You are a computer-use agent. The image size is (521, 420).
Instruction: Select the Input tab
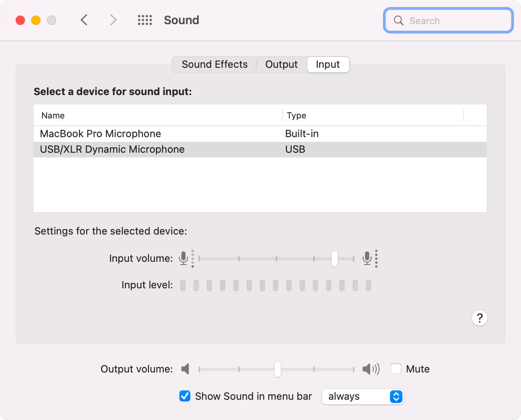coord(328,64)
